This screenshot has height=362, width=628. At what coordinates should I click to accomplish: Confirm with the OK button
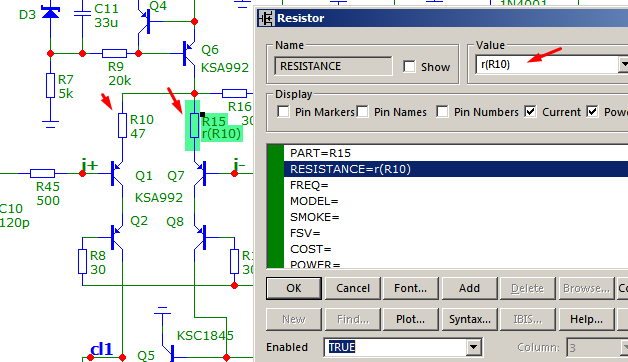[294, 288]
